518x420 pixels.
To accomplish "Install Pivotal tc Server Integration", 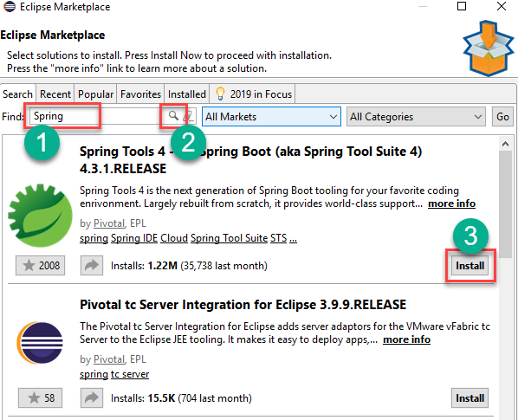I will [x=469, y=397].
